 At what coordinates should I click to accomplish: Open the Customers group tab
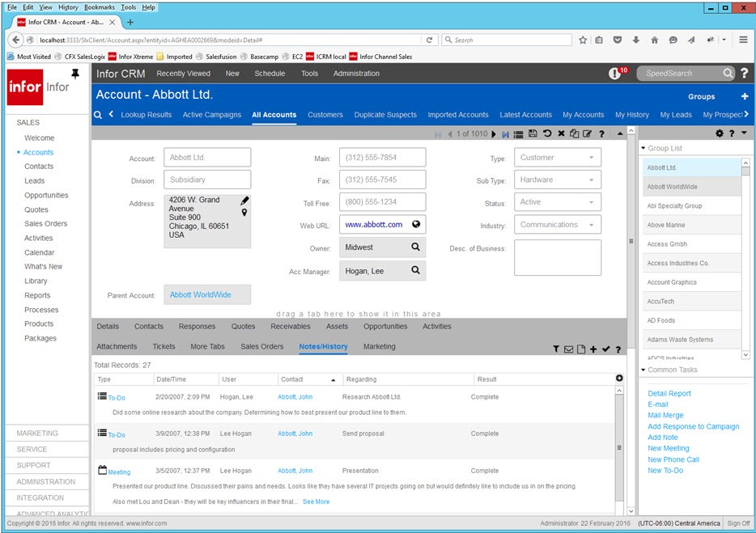325,115
